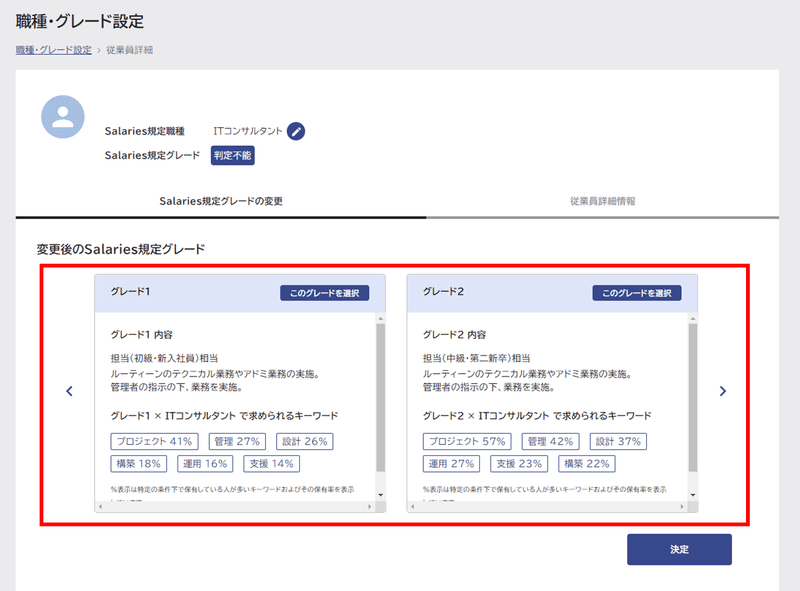Click the vertical scrollbar of grade 1 card
800x591 pixels.
coord(381,397)
